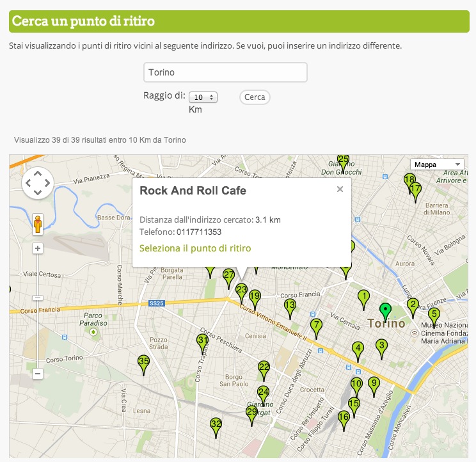
Task: Select map marker number 5
Action: [434, 316]
